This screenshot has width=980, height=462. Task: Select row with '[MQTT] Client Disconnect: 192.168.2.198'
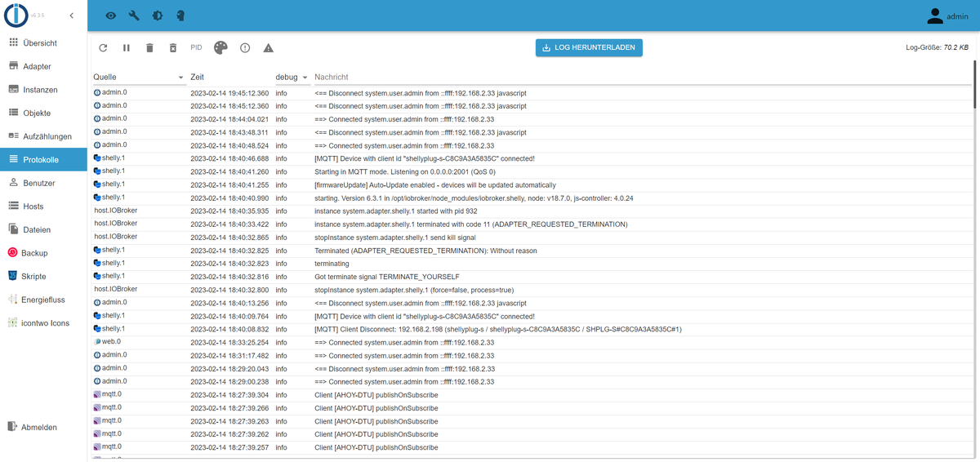click(531, 329)
